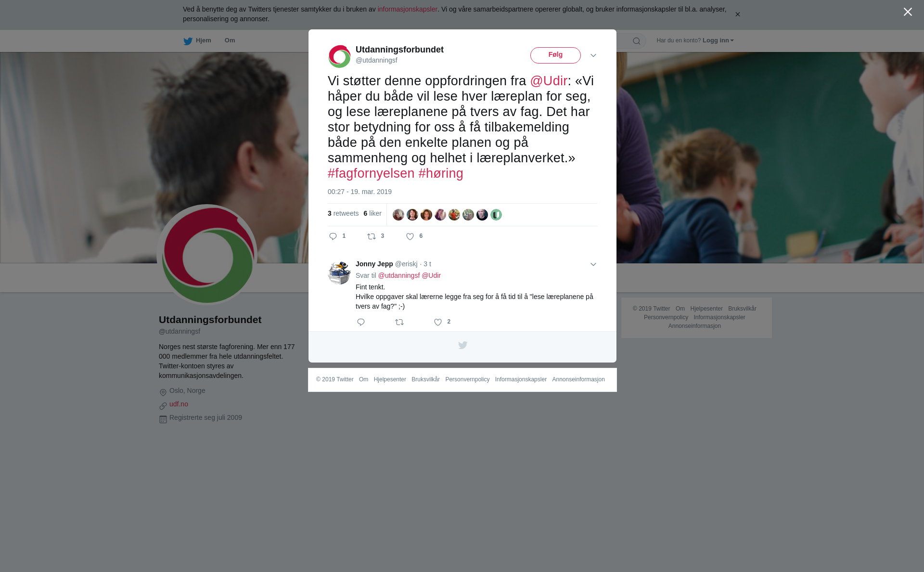Retweet Jonny Jepp's reply
The image size is (924, 572).
click(x=399, y=322)
